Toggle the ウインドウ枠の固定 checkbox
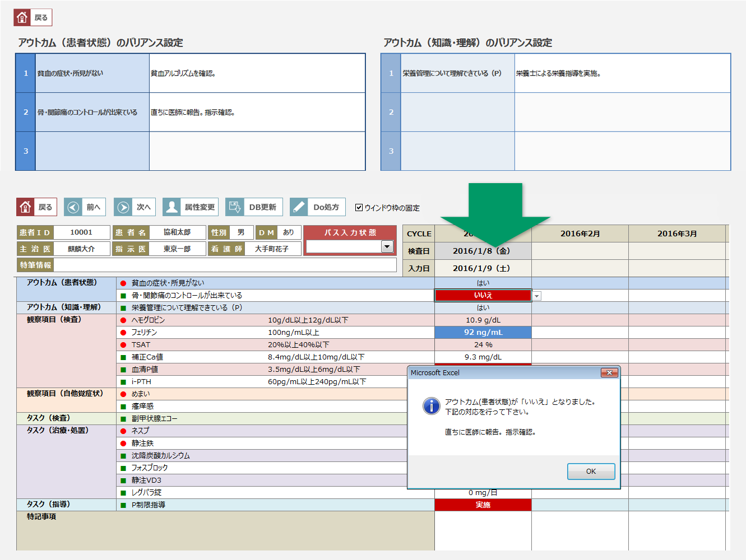Viewport: 746px width, 560px height. (x=359, y=208)
